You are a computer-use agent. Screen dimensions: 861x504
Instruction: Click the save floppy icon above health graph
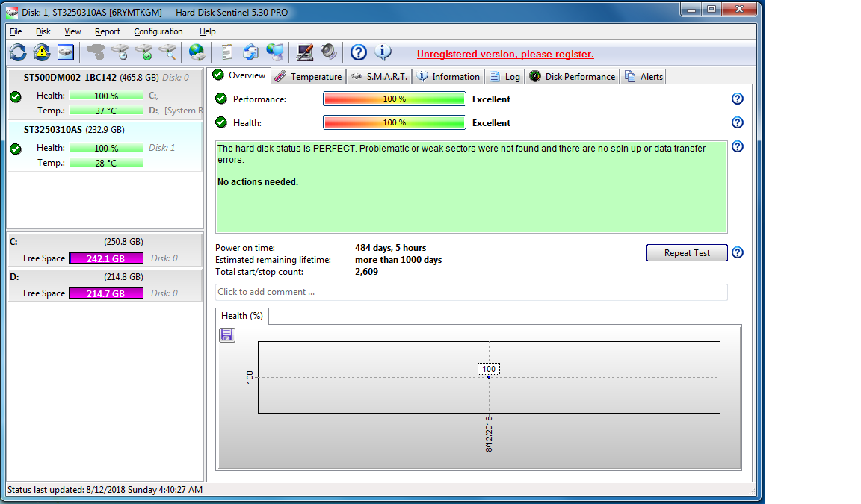[x=226, y=335]
